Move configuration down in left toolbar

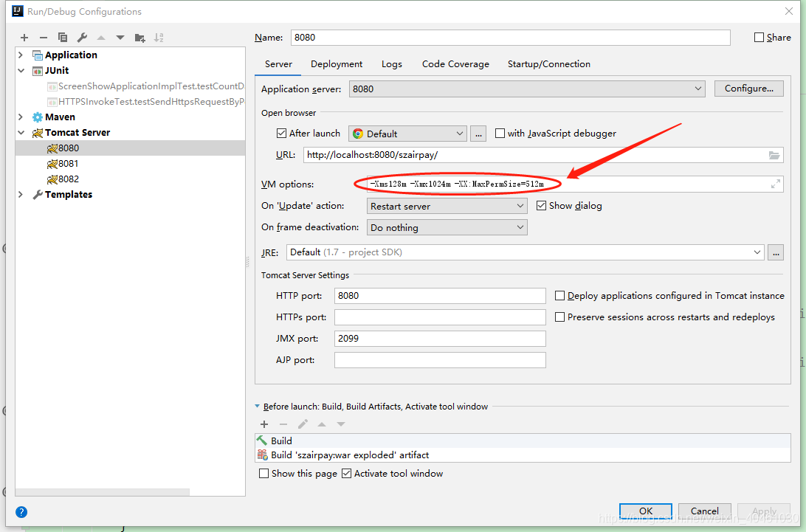(x=120, y=38)
